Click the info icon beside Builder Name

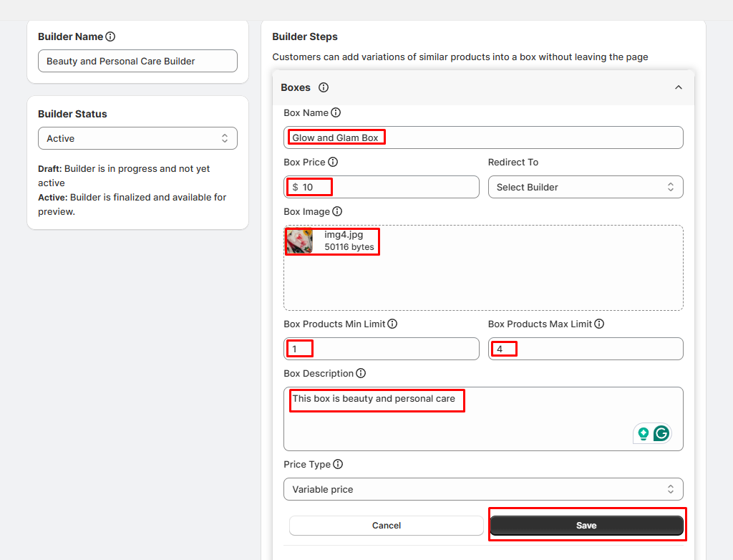click(110, 37)
